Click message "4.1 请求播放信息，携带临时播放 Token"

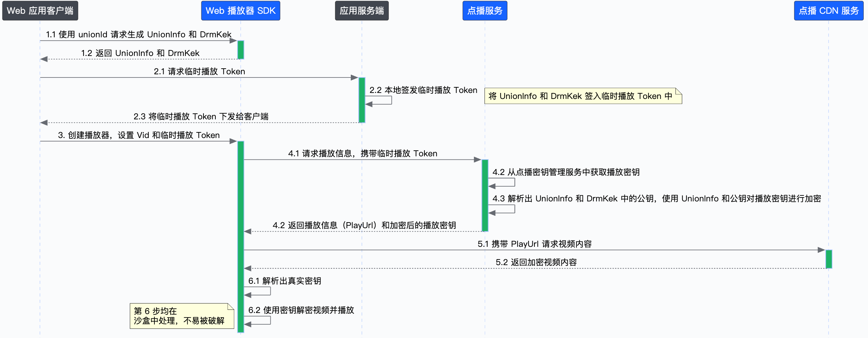tap(362, 154)
